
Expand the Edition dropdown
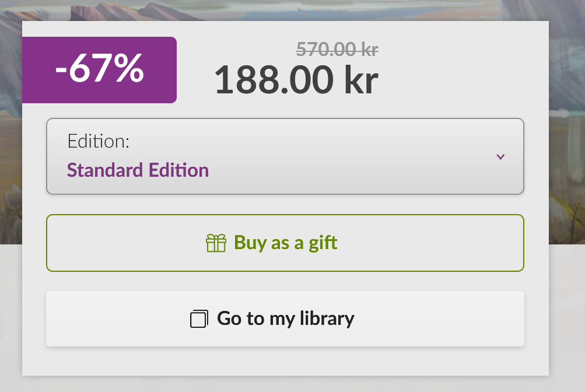click(285, 156)
